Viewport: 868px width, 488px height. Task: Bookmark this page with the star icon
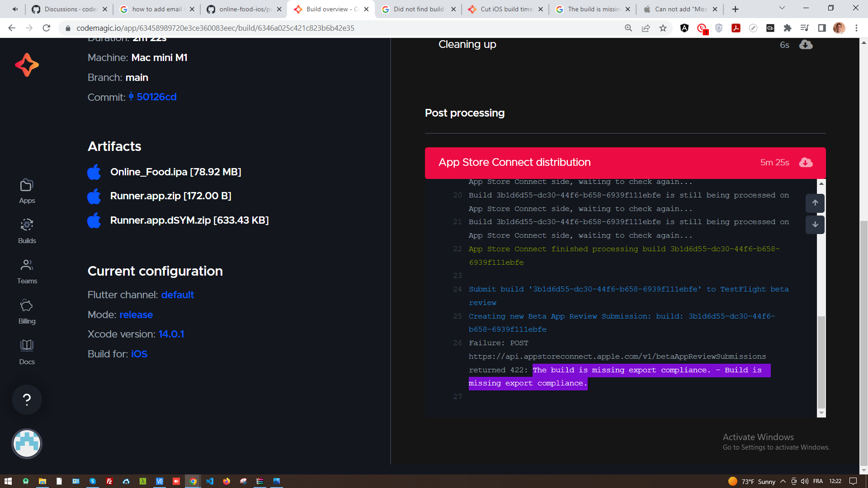click(x=663, y=28)
